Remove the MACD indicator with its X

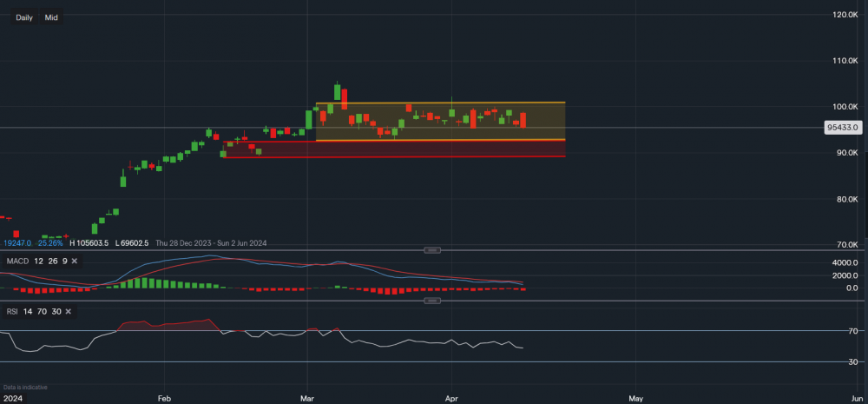click(x=75, y=261)
